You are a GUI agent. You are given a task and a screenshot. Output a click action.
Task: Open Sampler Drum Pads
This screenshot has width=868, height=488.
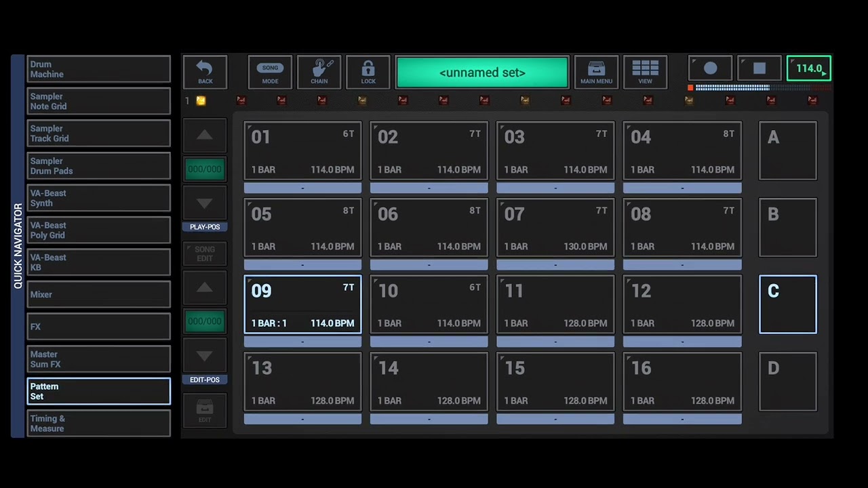(99, 166)
